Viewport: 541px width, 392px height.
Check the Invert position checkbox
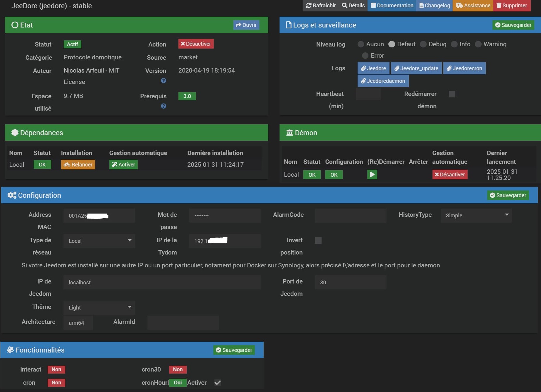tap(318, 240)
